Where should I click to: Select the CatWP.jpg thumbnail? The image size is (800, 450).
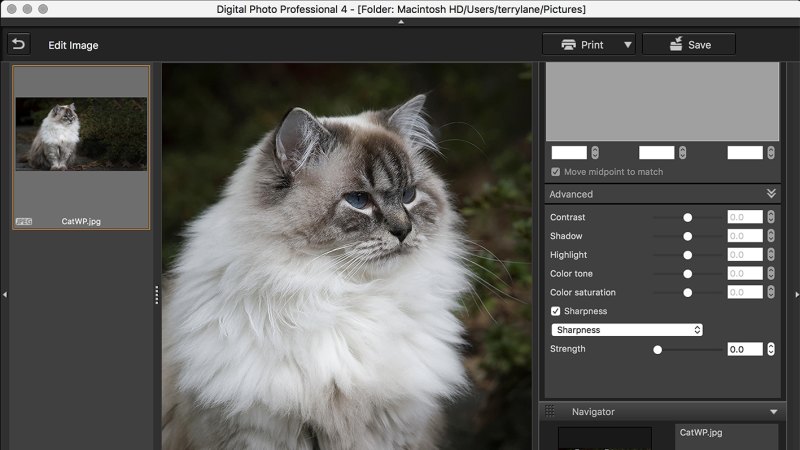pyautogui.click(x=81, y=147)
